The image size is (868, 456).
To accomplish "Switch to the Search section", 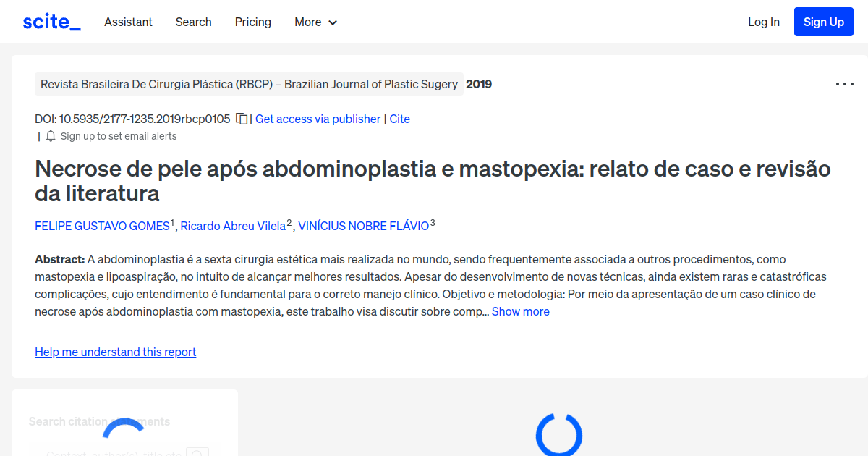I will [x=193, y=22].
